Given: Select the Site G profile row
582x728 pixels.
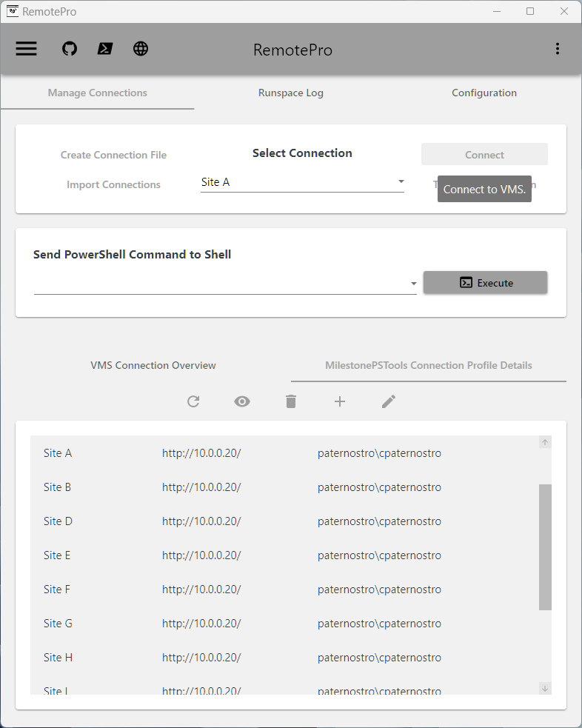Looking at the screenshot, I should (284, 624).
